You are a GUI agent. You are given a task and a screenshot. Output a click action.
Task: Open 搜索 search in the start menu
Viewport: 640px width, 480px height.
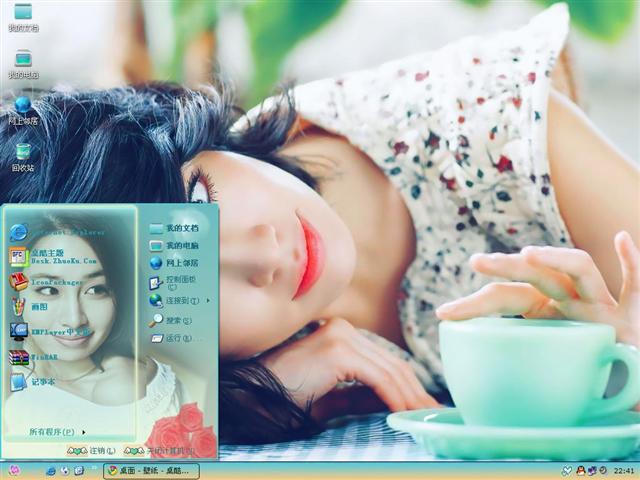click(x=171, y=320)
